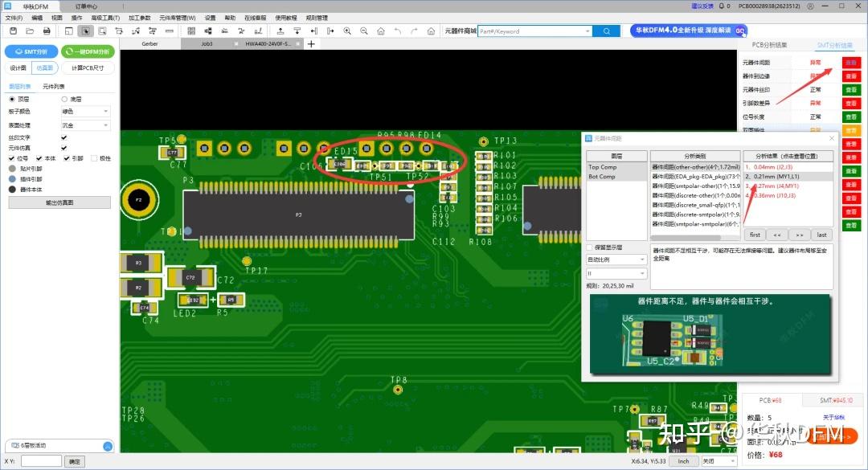Click the component search magnifier icon
The width and height of the screenshot is (868, 470).
point(605,31)
